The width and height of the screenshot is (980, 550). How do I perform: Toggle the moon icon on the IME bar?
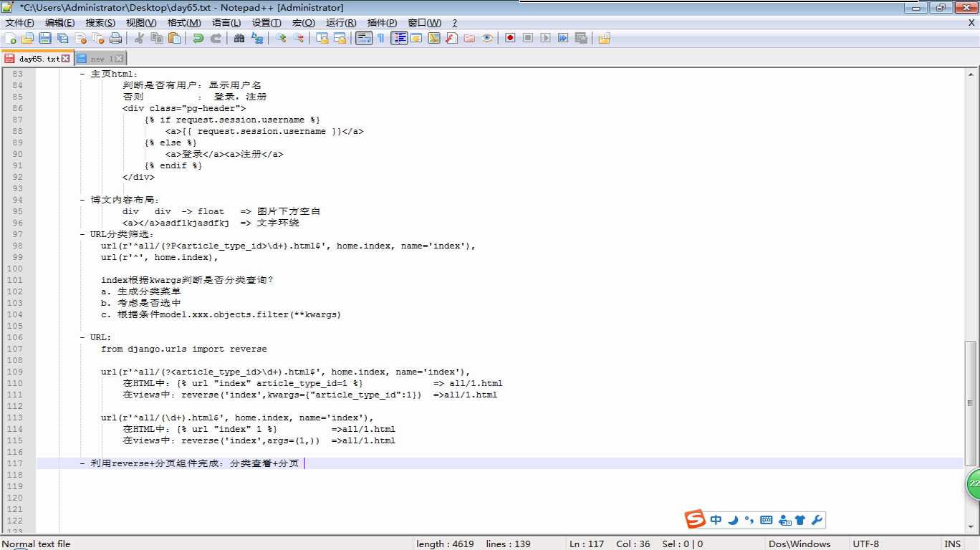[733, 520]
